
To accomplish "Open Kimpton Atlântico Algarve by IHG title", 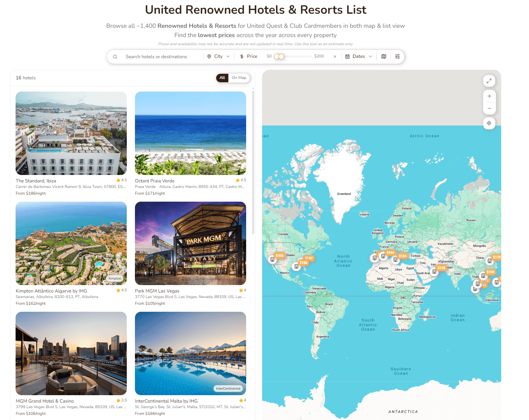I will tap(52, 291).
